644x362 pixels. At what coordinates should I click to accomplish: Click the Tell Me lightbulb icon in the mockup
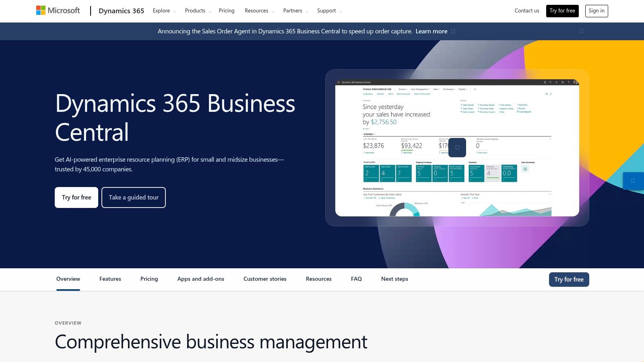545,82
